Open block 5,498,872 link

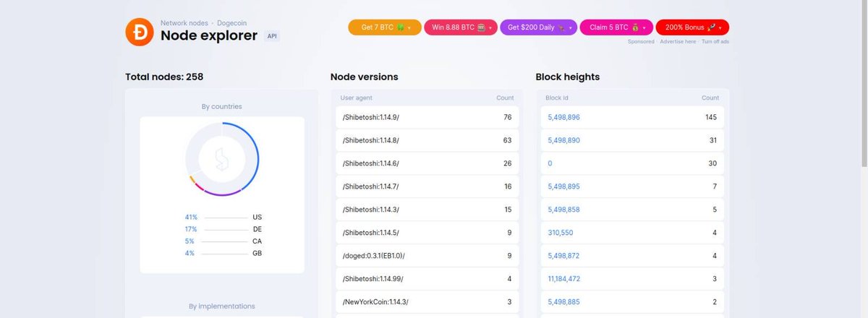tap(563, 256)
